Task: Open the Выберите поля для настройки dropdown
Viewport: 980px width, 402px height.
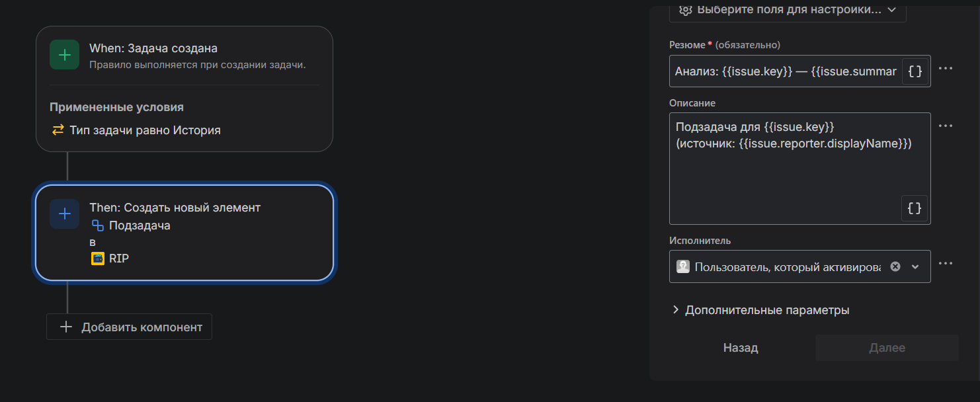Action: point(788,10)
